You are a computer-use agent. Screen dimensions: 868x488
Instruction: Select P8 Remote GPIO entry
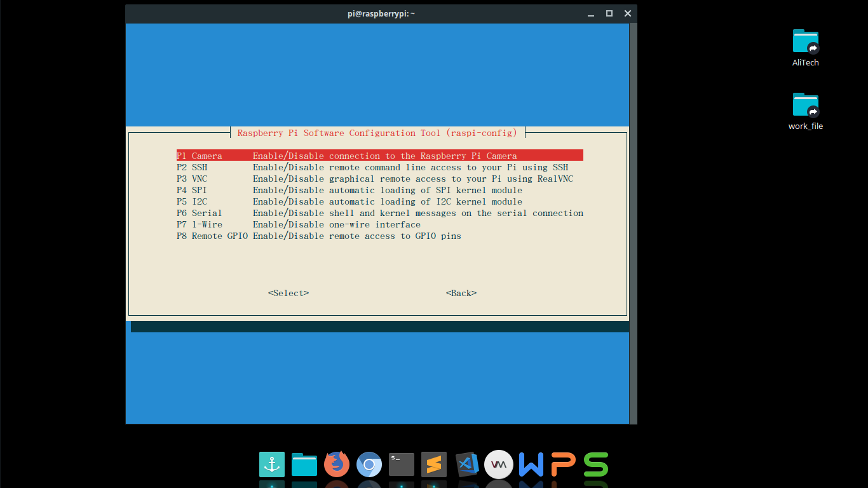[x=319, y=236]
